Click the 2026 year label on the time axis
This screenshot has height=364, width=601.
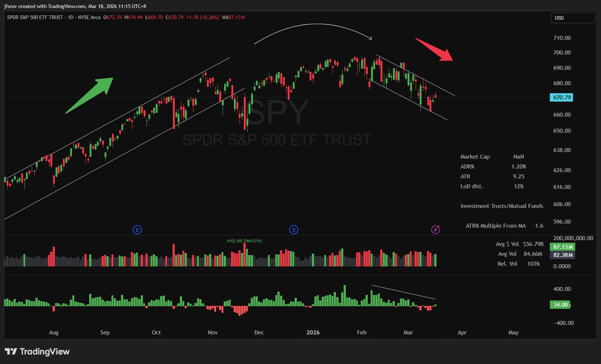(x=313, y=333)
